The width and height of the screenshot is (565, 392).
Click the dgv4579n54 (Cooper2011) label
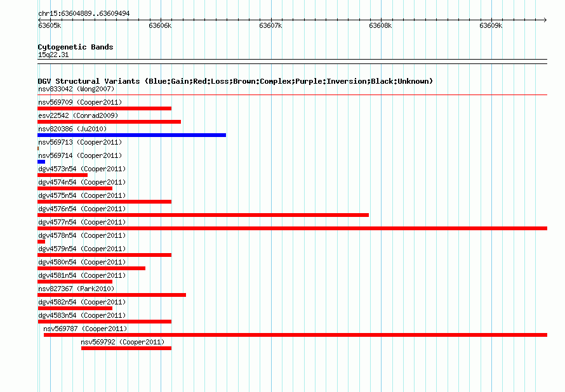(x=82, y=249)
